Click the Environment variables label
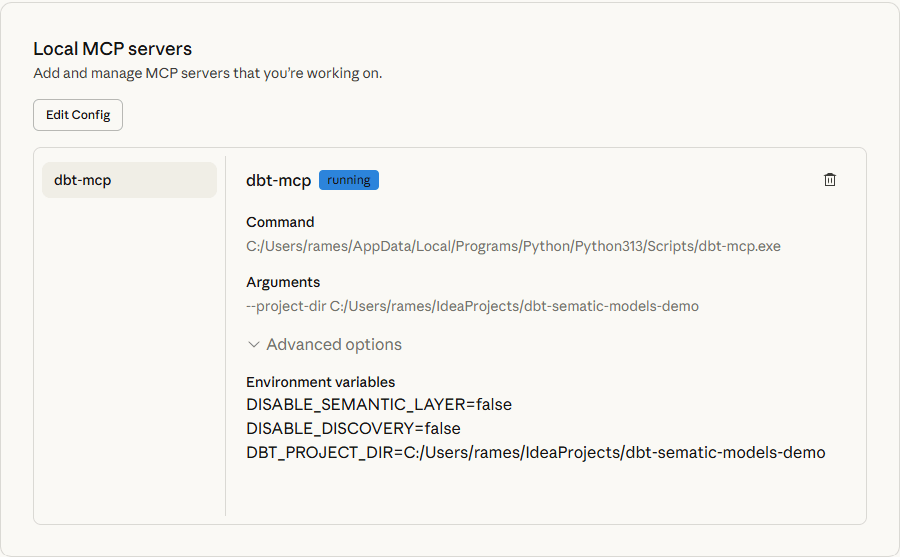The image size is (900, 557). pos(320,382)
